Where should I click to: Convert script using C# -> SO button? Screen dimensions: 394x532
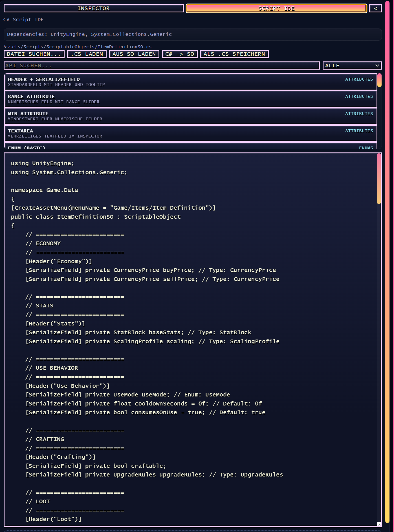click(180, 54)
